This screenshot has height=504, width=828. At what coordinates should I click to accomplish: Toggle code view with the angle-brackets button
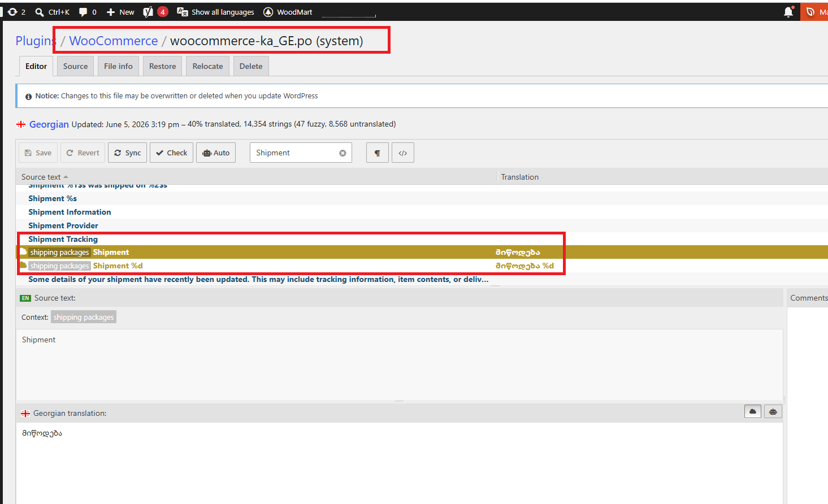click(403, 153)
